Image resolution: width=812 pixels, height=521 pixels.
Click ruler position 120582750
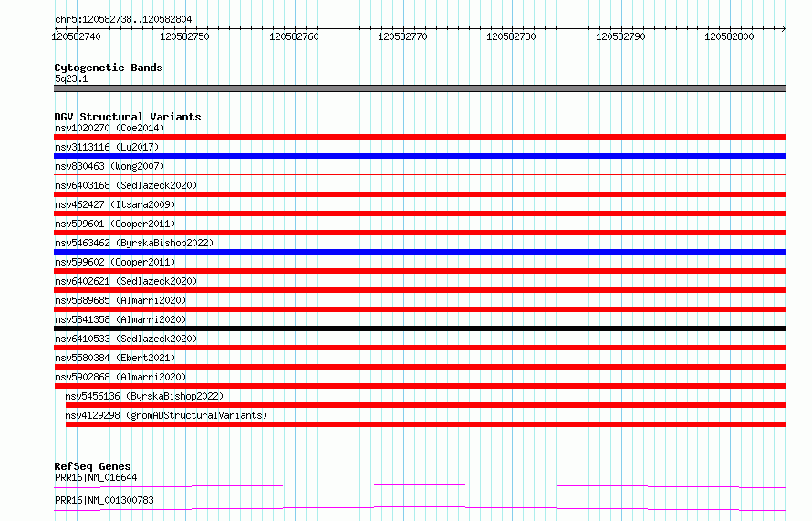tap(185, 36)
